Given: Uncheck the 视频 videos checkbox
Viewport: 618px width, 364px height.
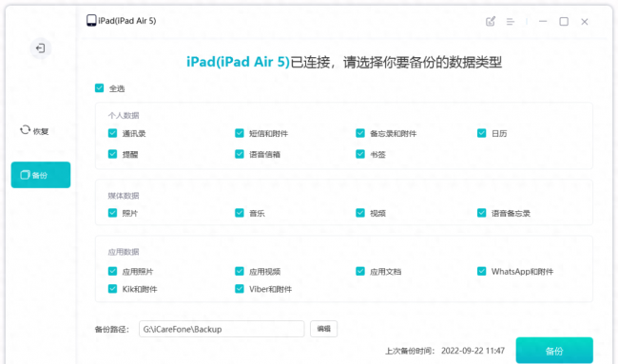Looking at the screenshot, I should [360, 213].
